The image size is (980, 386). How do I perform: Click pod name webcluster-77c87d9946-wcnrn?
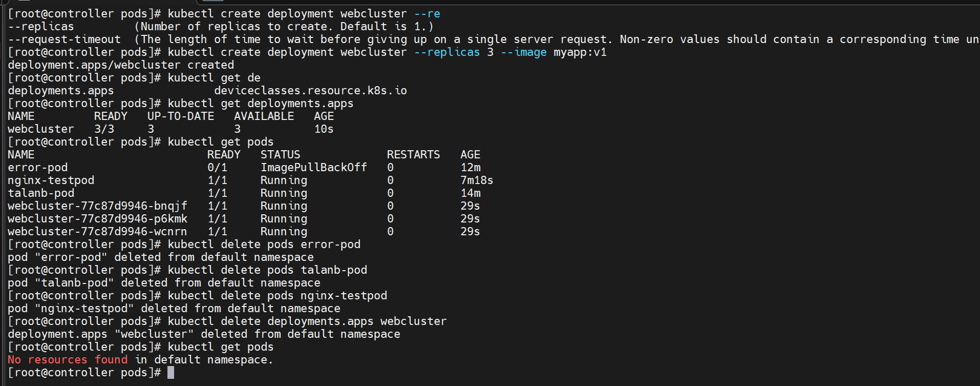97,232
